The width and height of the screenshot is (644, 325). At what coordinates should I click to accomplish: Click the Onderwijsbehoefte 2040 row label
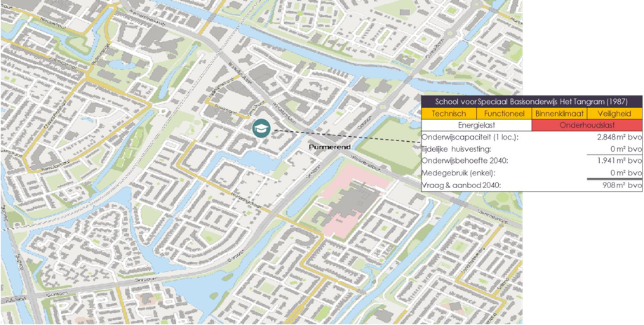tap(465, 161)
